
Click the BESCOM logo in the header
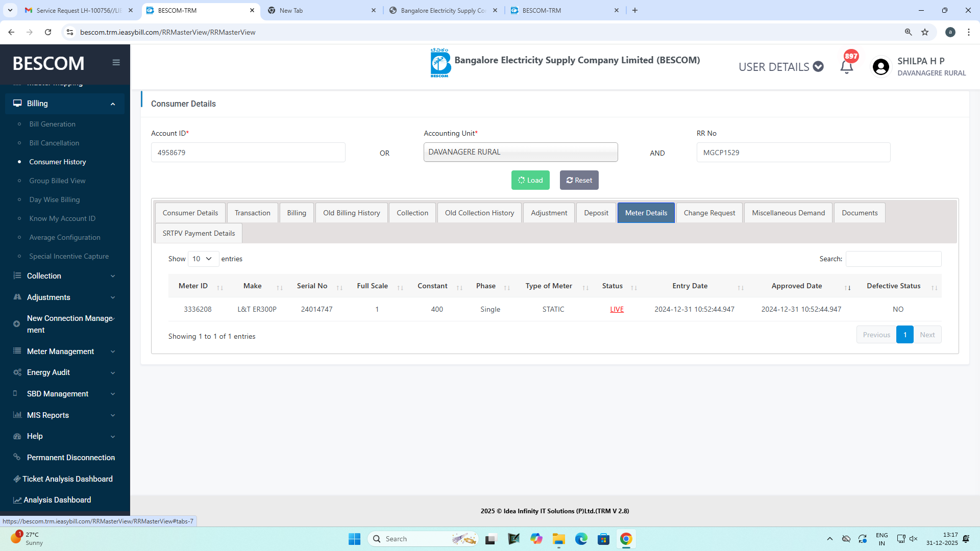tap(440, 63)
